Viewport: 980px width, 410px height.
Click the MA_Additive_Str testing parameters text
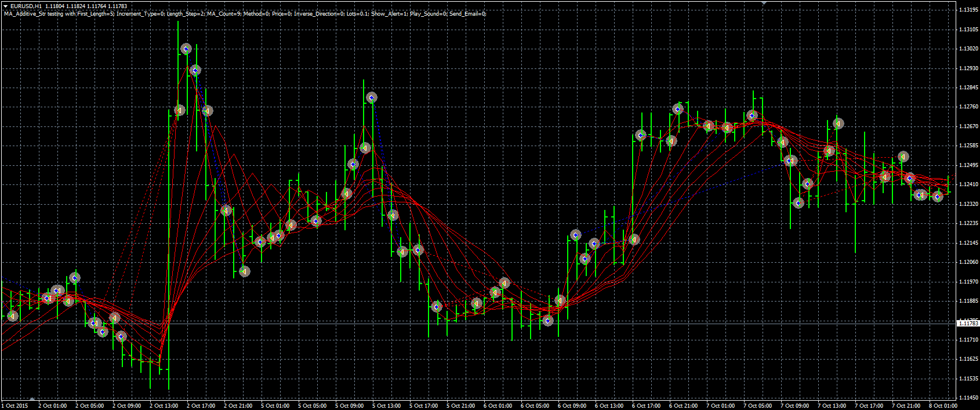(245, 13)
